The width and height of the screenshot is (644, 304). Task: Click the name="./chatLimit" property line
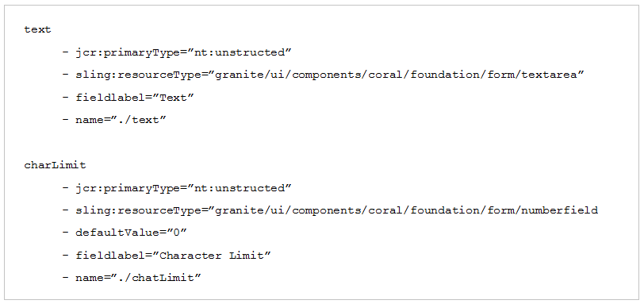pos(132,278)
